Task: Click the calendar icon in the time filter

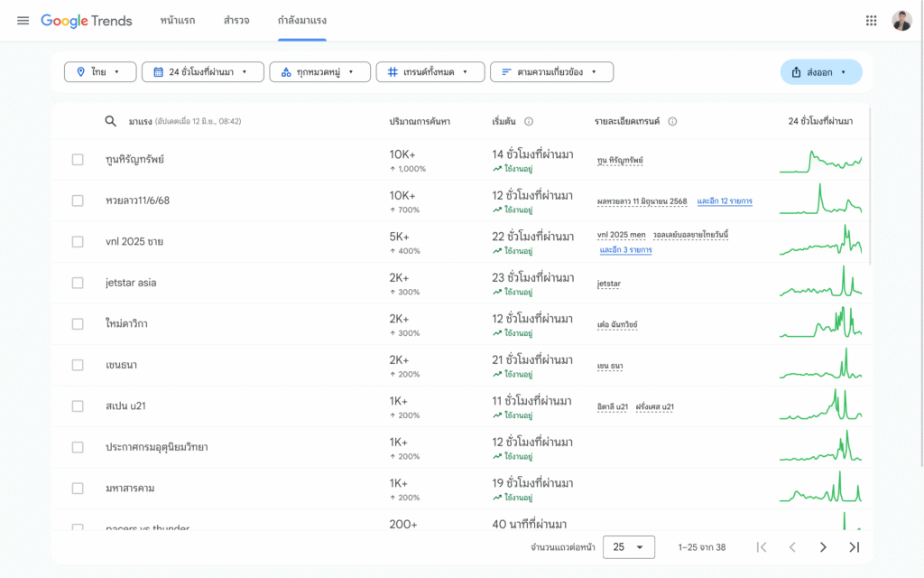Action: (158, 72)
